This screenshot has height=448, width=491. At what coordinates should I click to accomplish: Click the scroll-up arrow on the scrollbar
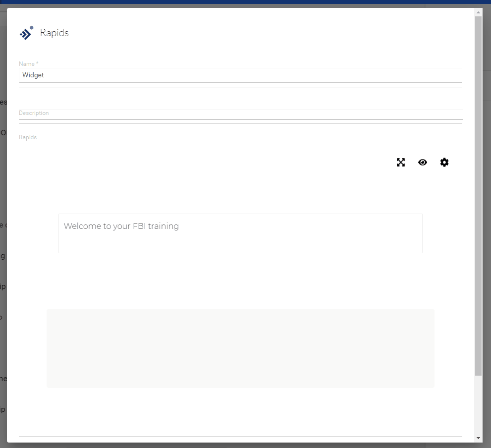coord(479,11)
